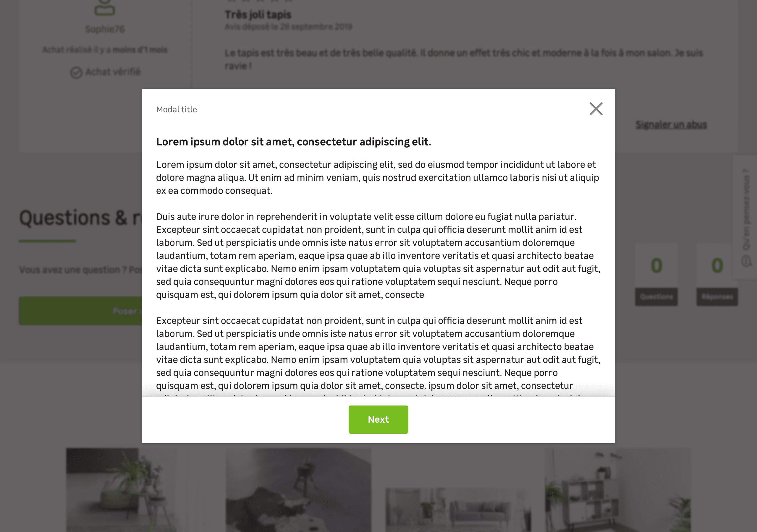Click the feedback icon on the side tab

[746, 261]
